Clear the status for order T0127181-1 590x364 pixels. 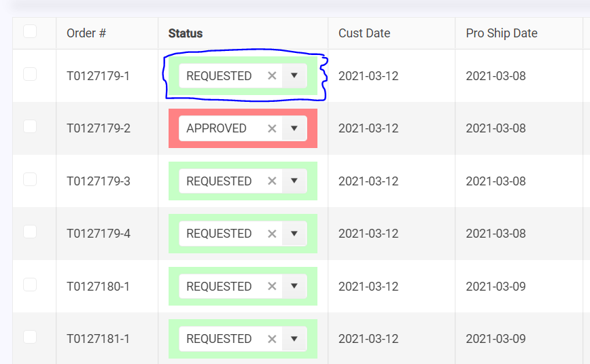point(272,339)
